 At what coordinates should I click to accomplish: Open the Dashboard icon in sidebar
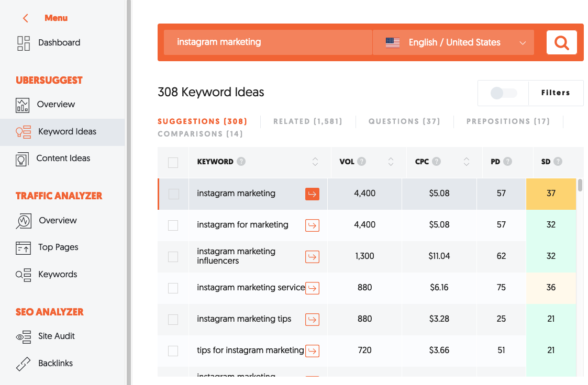coord(24,43)
